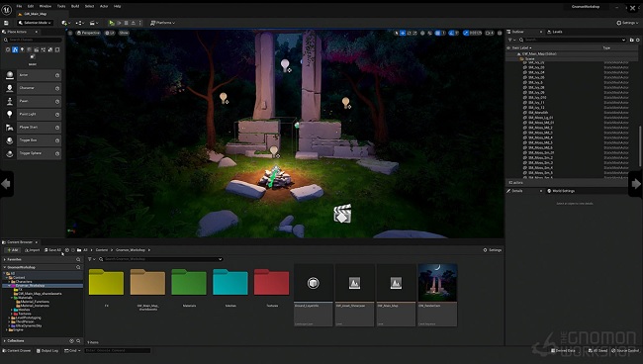Open the Lit view mode menu
This screenshot has height=364, width=643.
click(x=110, y=33)
